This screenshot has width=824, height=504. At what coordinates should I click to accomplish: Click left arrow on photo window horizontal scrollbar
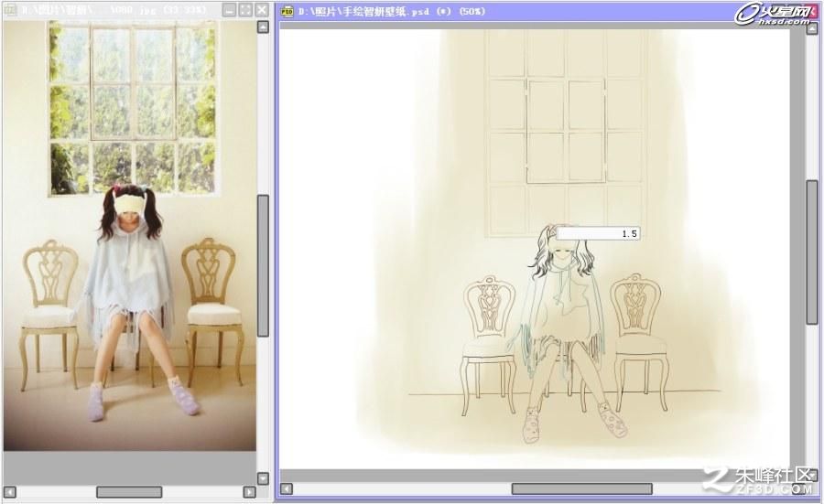[x=9, y=492]
